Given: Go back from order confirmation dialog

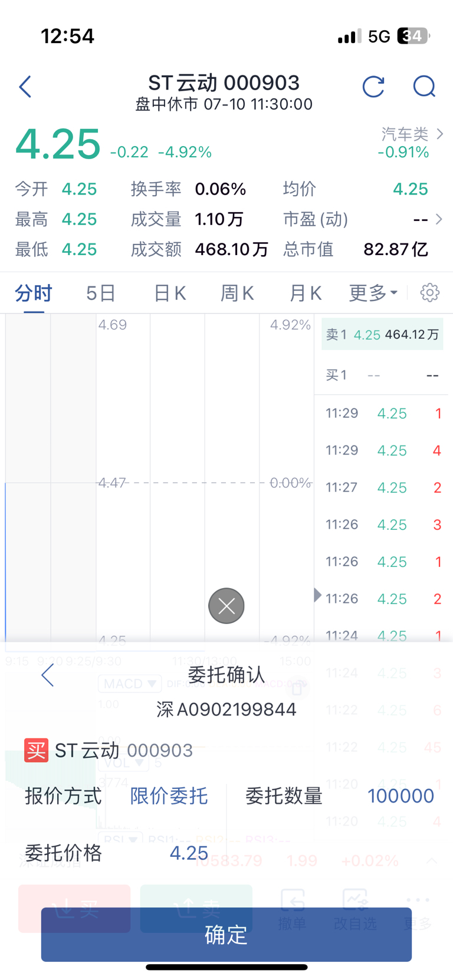Looking at the screenshot, I should (x=48, y=675).
